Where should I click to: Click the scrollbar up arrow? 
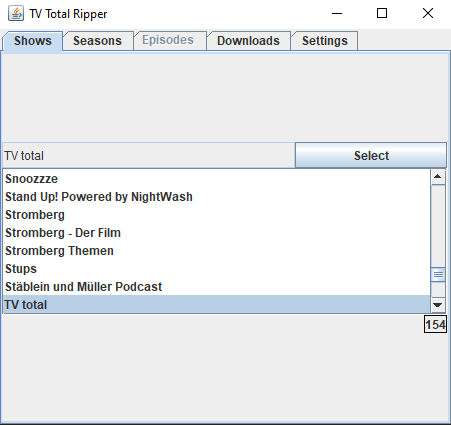click(438, 177)
